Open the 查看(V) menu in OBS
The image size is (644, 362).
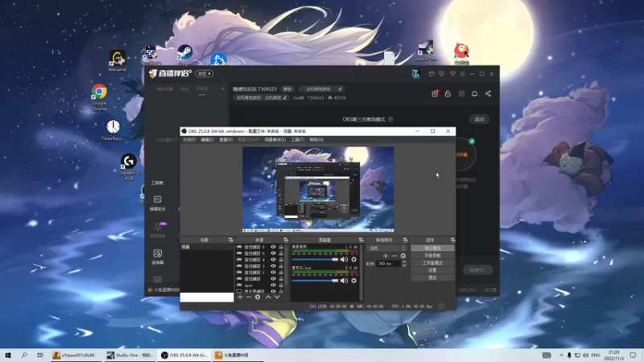[226, 139]
